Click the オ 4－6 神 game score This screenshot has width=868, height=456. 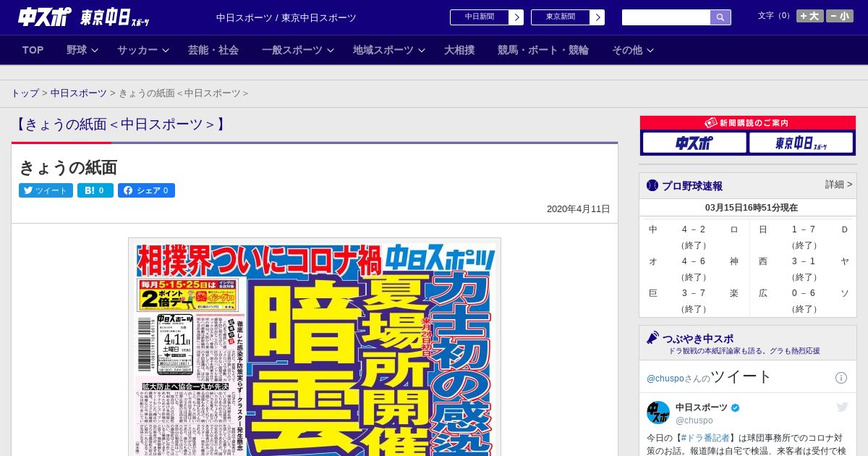[694, 261]
